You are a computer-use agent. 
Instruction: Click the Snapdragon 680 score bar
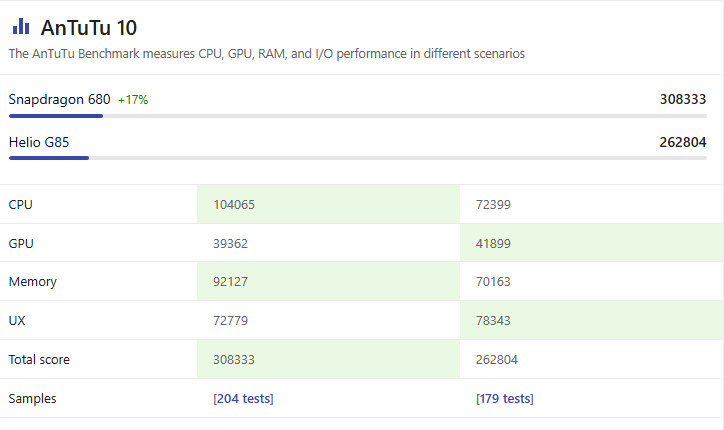click(x=357, y=116)
